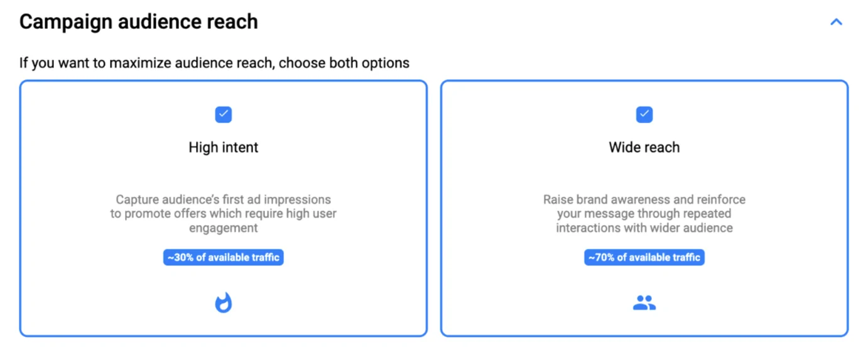868x352 pixels.
Task: Click the ~70% of available traffic badge
Action: click(644, 258)
